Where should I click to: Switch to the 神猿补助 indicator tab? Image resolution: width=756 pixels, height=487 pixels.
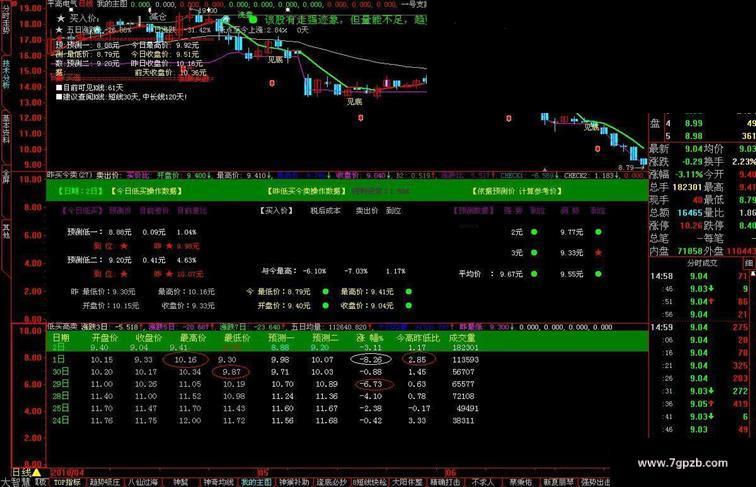click(x=294, y=482)
